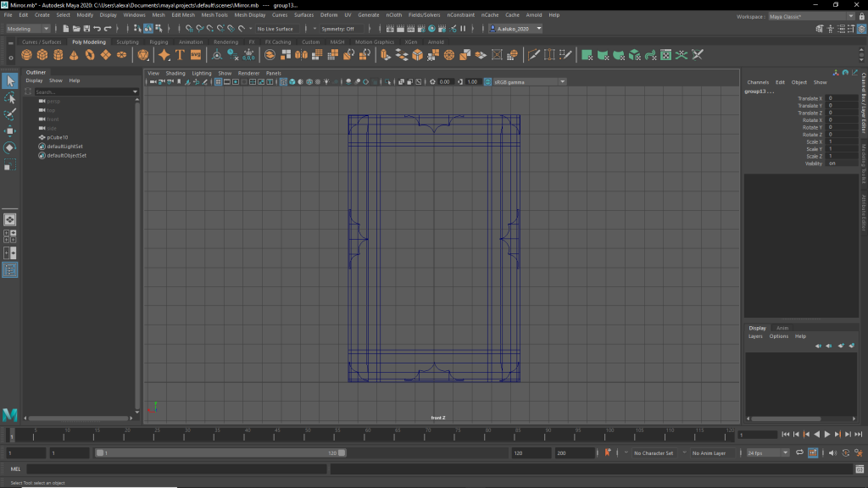The height and width of the screenshot is (488, 868).
Task: Toggle loop playback on the range slider
Action: pyautogui.click(x=798, y=453)
